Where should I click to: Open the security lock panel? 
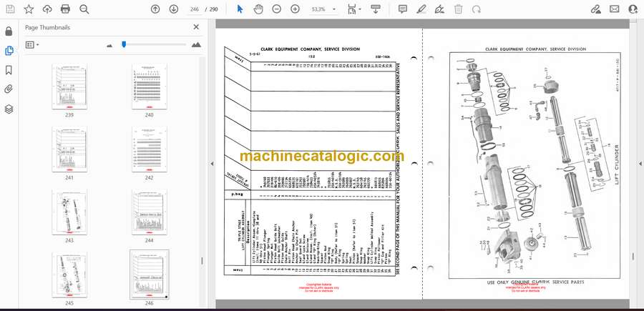[9, 31]
